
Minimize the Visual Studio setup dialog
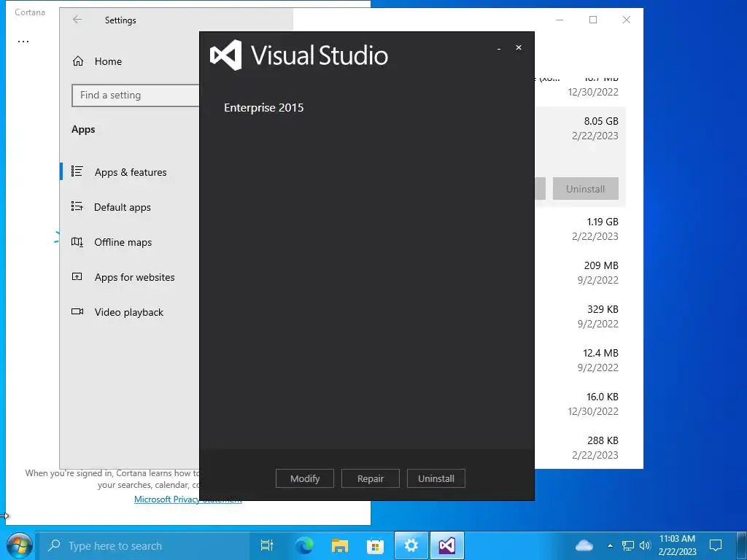click(499, 48)
